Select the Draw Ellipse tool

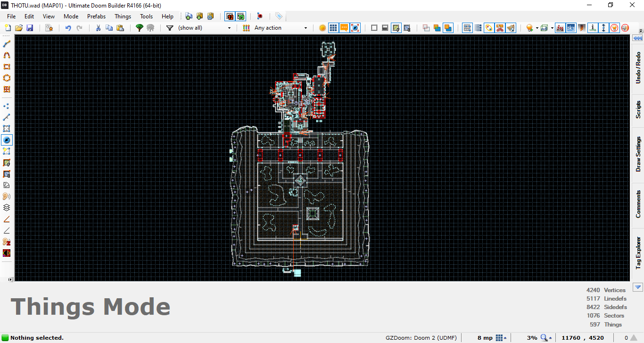(7, 78)
